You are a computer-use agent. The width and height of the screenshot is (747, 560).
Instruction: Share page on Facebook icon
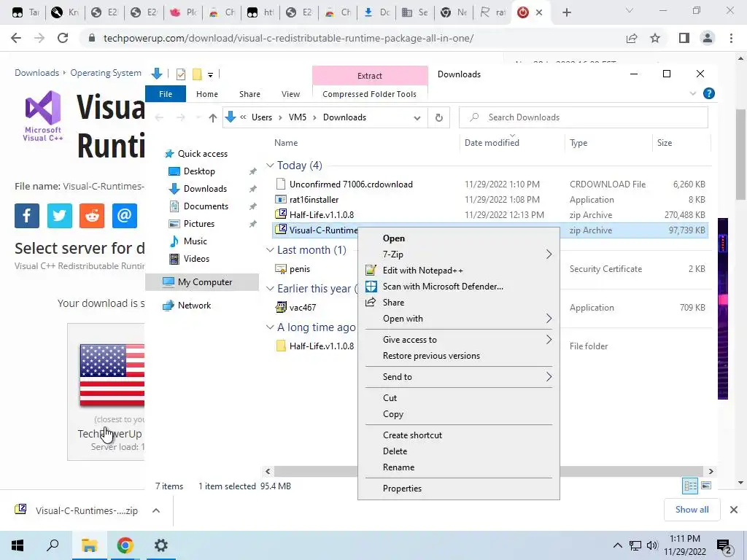point(27,216)
